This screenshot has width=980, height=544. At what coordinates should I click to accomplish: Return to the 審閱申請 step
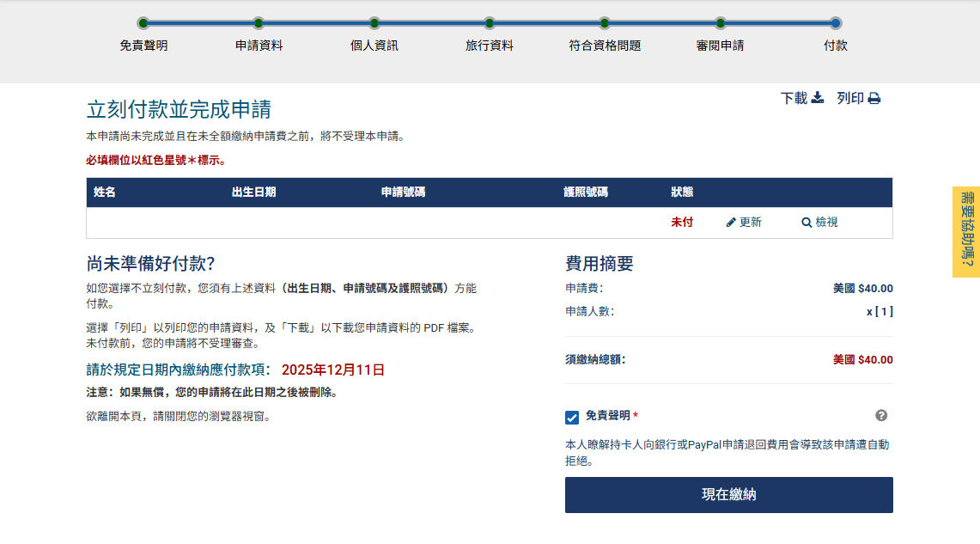click(720, 23)
